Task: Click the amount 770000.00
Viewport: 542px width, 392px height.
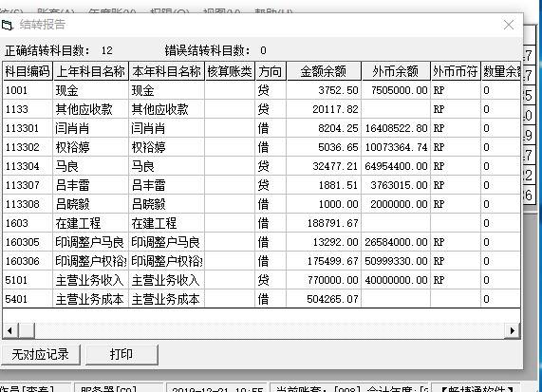Action: (x=332, y=280)
